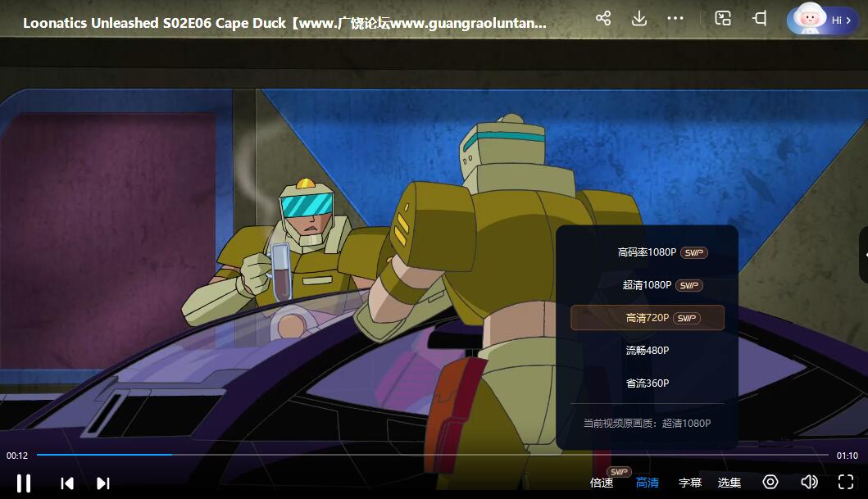868x499 pixels.
Task: Click the Loonatics Unleashed video title
Action: (x=284, y=23)
